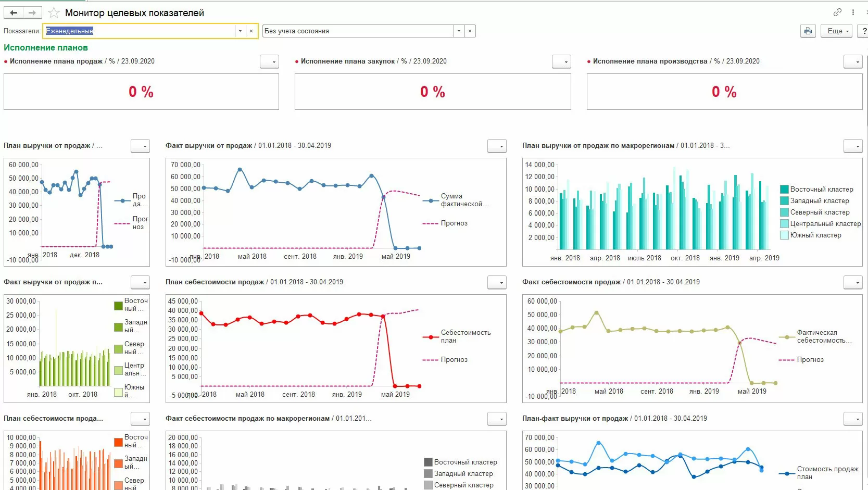Open dropdown for Исполнение плана продаж

[270, 61]
